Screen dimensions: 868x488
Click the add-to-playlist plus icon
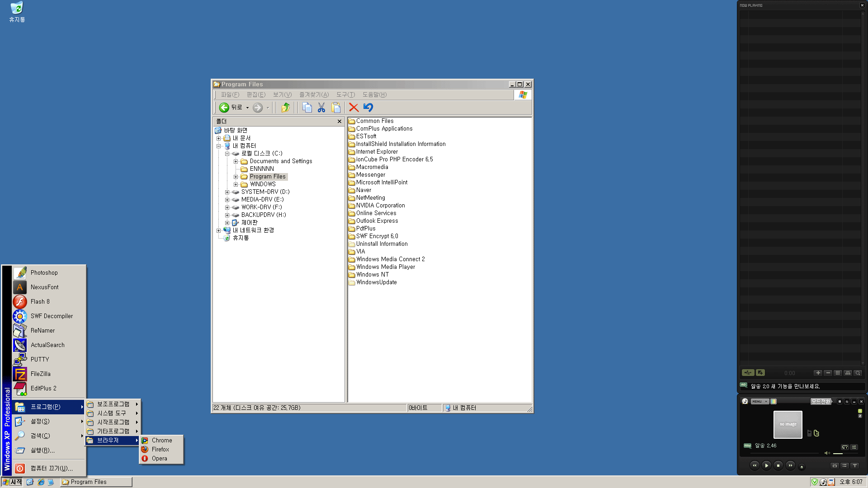(818, 373)
